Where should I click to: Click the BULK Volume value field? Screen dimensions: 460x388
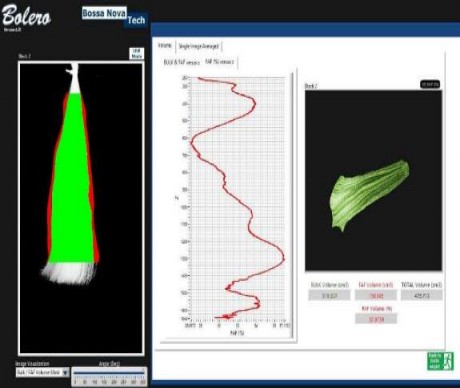pyautogui.click(x=329, y=295)
